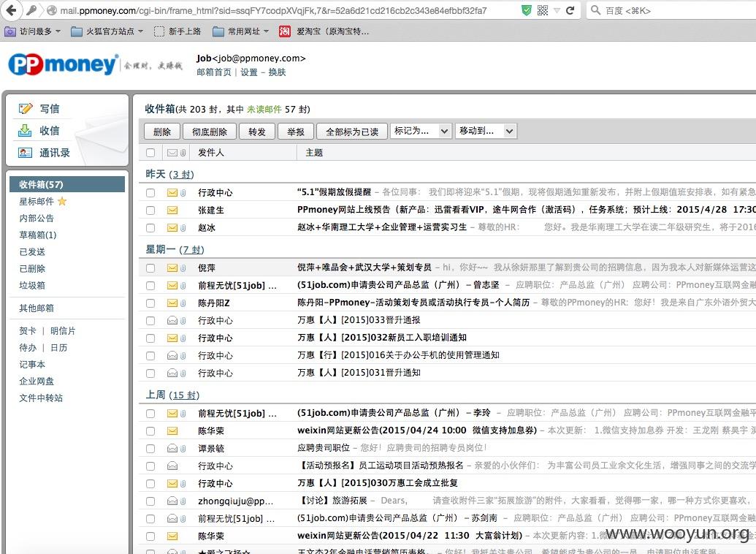Click the key icon beside the URL
The width and height of the screenshot is (756, 554).
click(x=32, y=10)
